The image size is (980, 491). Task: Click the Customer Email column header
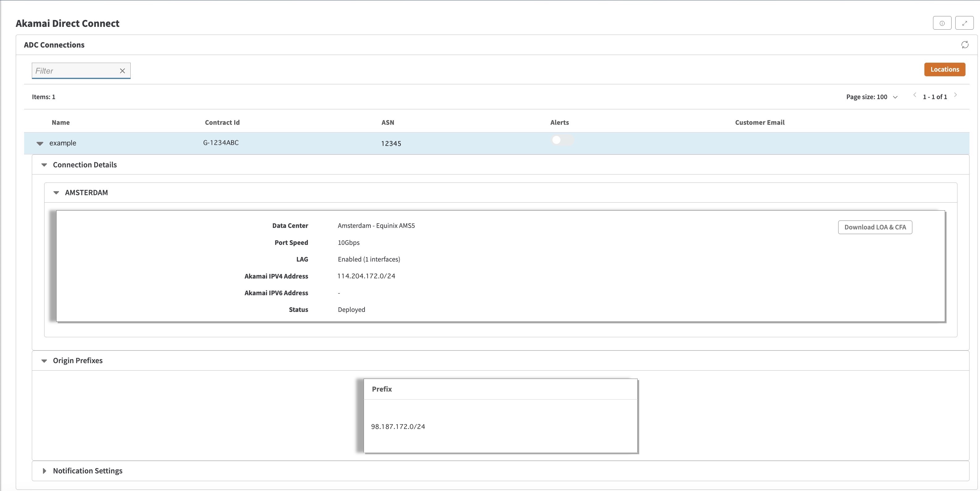click(x=760, y=123)
